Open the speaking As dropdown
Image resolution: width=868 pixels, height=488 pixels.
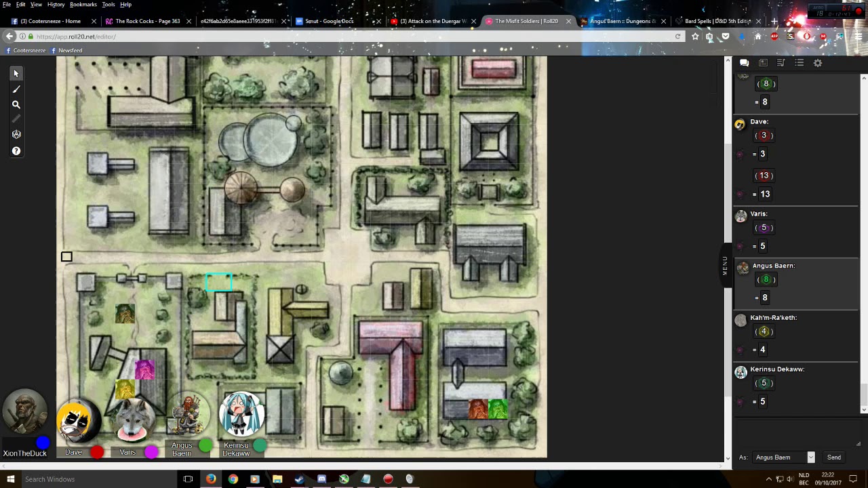[783, 457]
